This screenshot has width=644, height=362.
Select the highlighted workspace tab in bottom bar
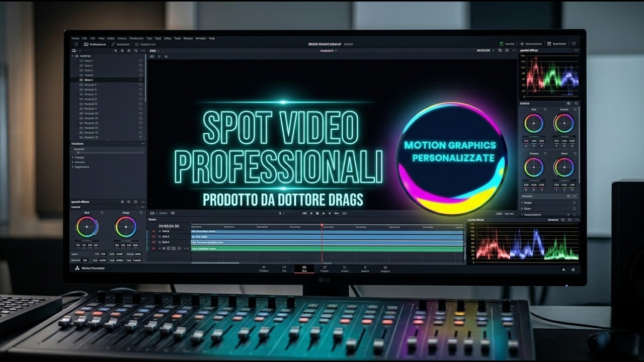304,268
